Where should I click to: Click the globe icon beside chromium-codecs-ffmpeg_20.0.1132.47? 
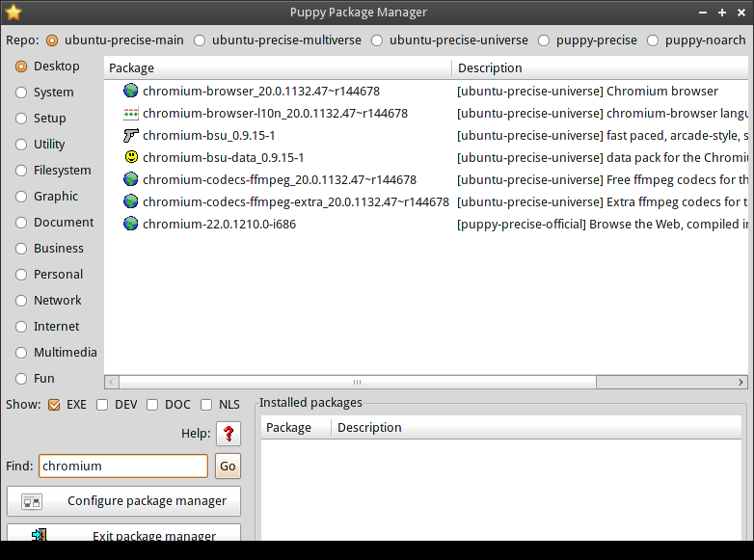130,179
